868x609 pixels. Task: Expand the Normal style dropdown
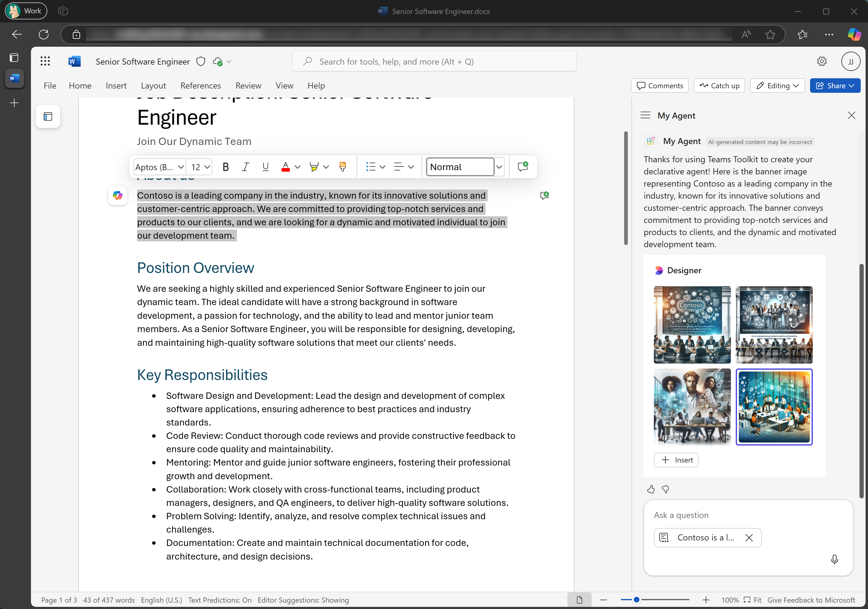499,167
